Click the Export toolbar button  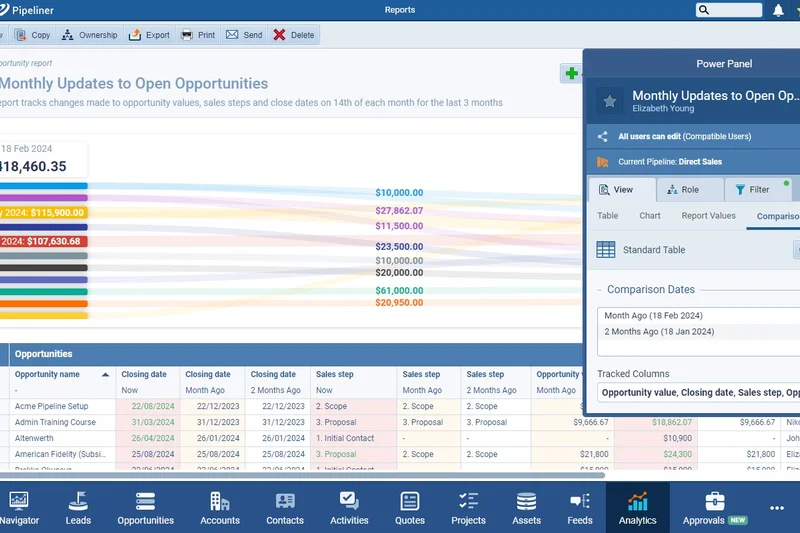pos(149,35)
